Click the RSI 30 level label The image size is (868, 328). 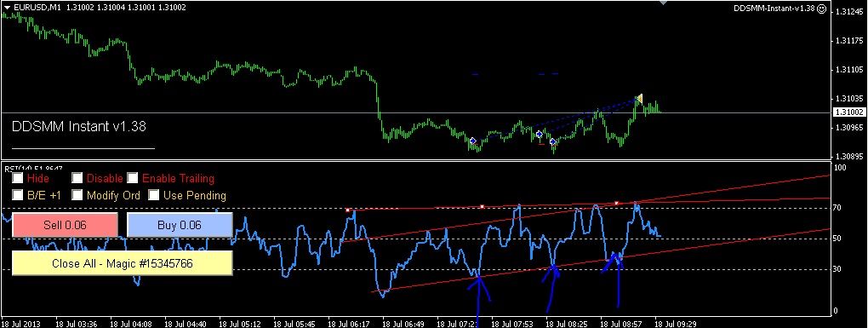[x=837, y=269]
